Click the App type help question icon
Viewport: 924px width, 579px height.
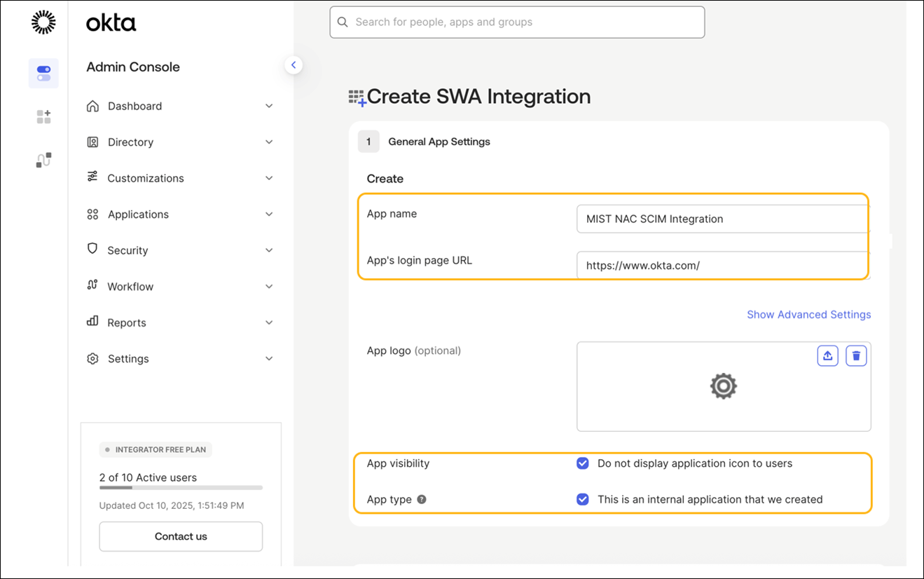[422, 500]
